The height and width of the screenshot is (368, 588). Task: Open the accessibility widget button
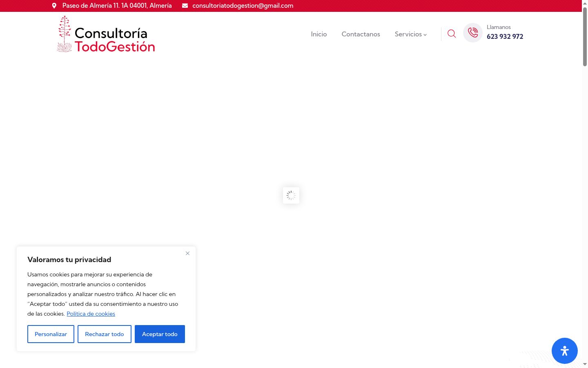pyautogui.click(x=565, y=351)
